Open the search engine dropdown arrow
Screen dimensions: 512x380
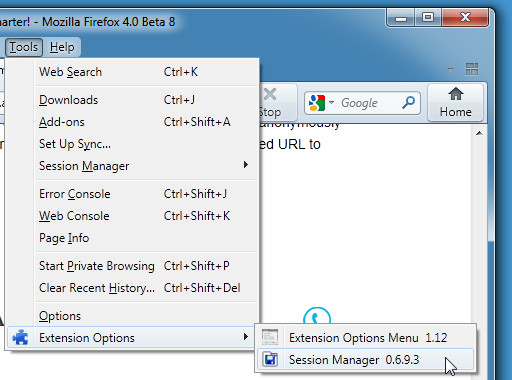pyautogui.click(x=331, y=102)
